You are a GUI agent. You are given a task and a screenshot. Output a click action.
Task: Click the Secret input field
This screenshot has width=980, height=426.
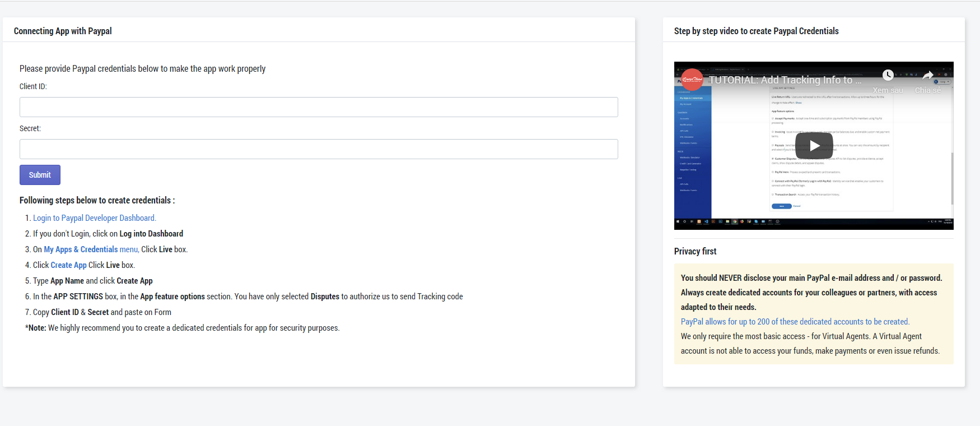(319, 149)
